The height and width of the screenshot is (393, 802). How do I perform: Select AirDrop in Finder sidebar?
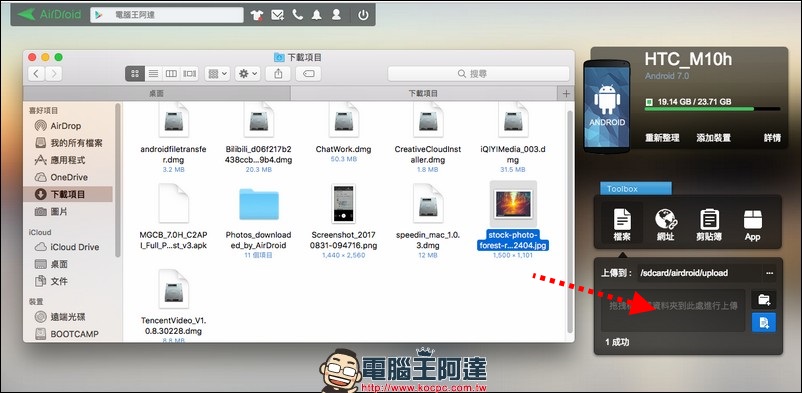tap(65, 126)
